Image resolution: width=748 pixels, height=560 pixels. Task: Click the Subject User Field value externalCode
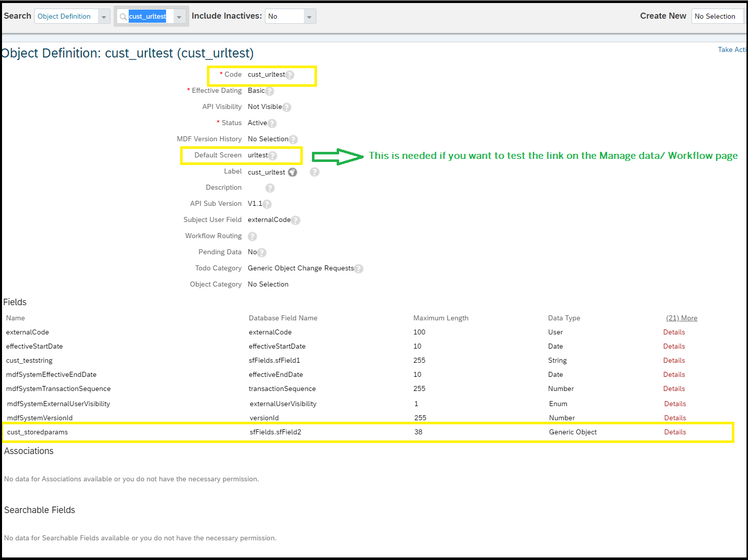tap(269, 219)
